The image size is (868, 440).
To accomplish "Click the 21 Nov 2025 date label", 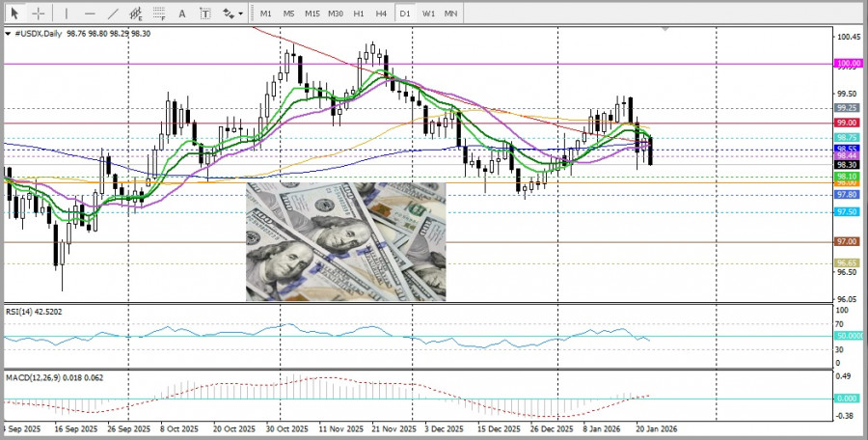I will 393,429.
